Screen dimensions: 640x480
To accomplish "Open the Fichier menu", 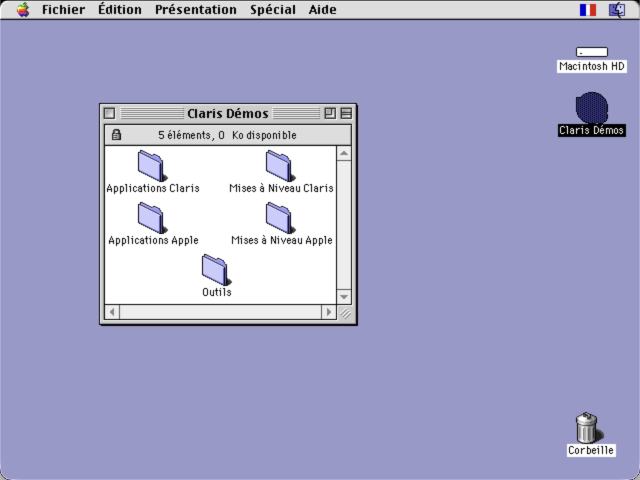I will (63, 9).
